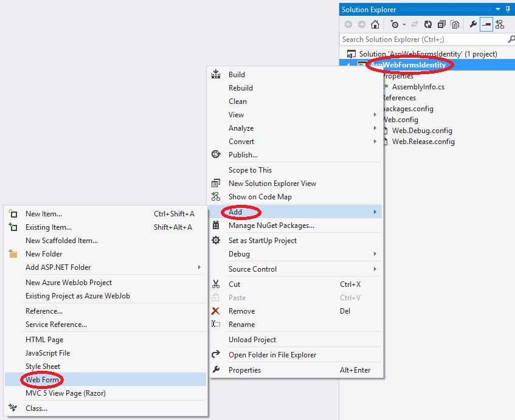The image size is (515, 420).
Task: Click the Pending Changes Filter clock icon
Action: (x=395, y=24)
